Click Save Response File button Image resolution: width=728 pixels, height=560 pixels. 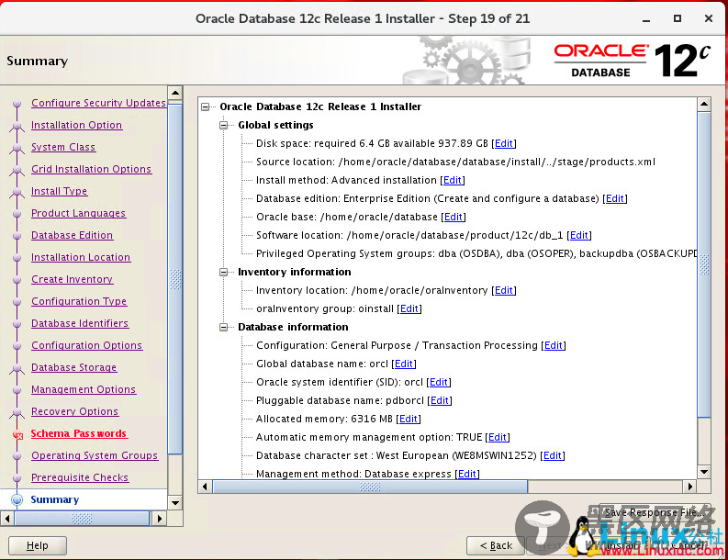(x=655, y=512)
